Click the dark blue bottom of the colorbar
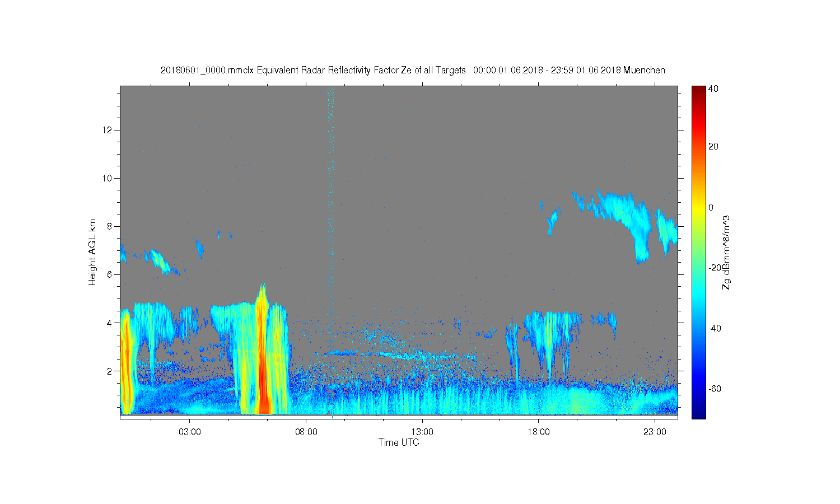This screenshot has width=840, height=504. 698,413
